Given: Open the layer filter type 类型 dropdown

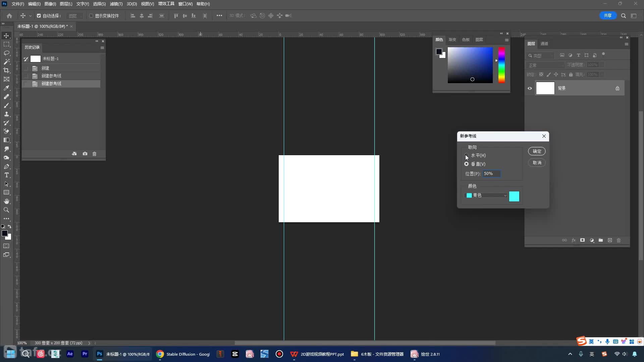Looking at the screenshot, I should pos(541,56).
